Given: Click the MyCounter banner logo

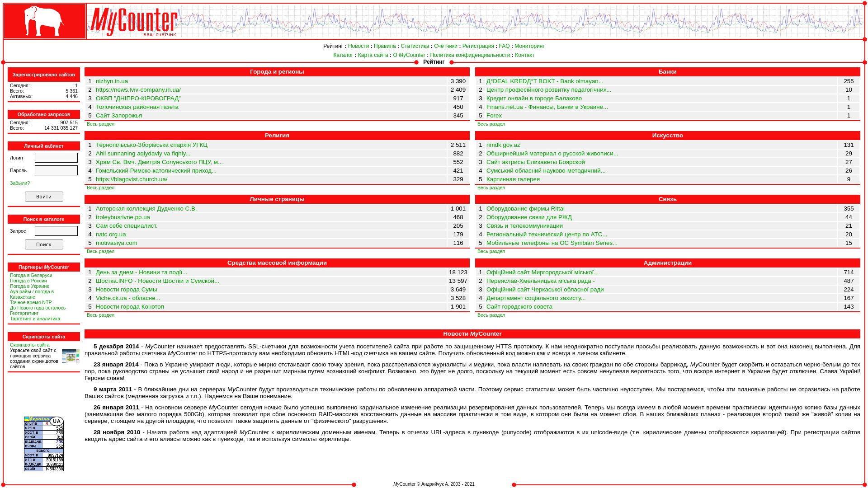Looking at the screenshot, I should [133, 22].
